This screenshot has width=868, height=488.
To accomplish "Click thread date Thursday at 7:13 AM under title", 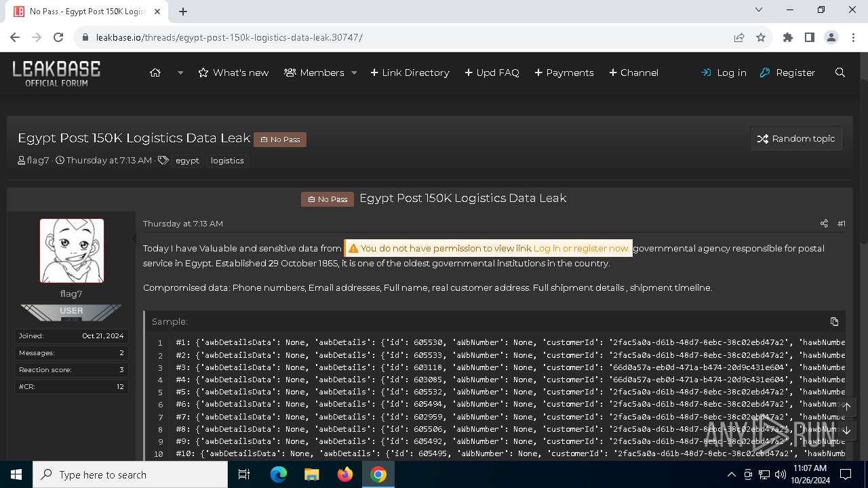I will point(109,161).
